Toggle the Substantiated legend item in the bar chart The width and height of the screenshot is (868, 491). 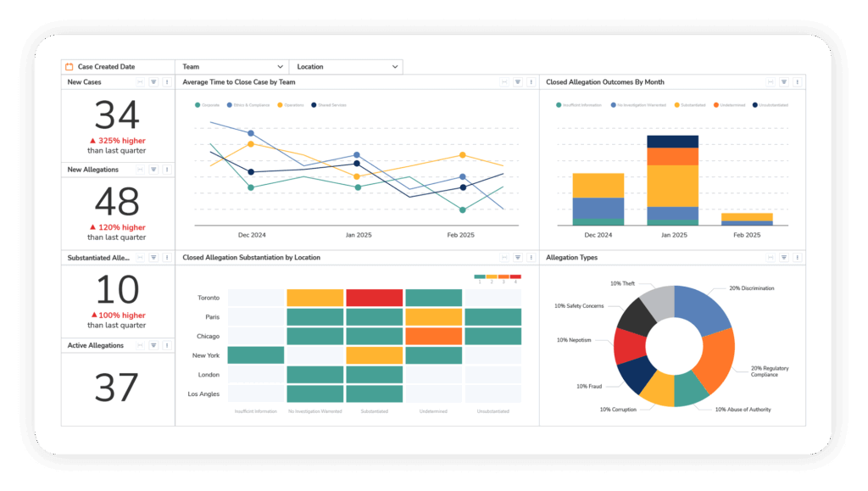coord(693,104)
